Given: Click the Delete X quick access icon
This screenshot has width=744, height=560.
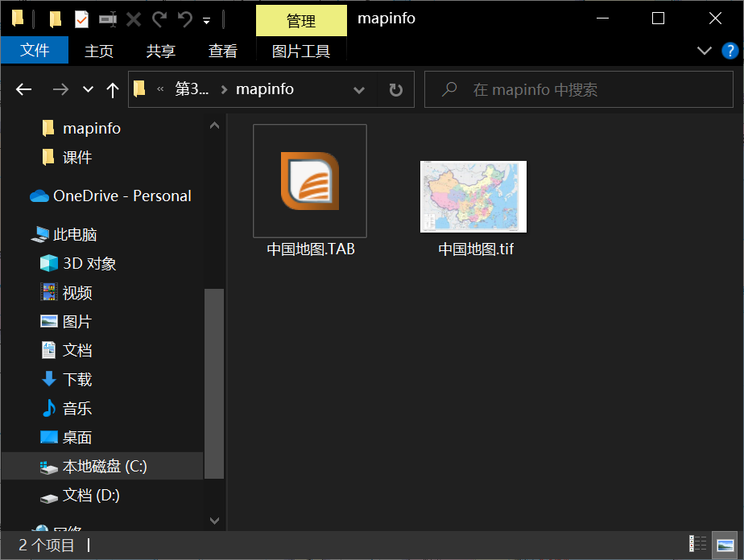Looking at the screenshot, I should point(134,19).
